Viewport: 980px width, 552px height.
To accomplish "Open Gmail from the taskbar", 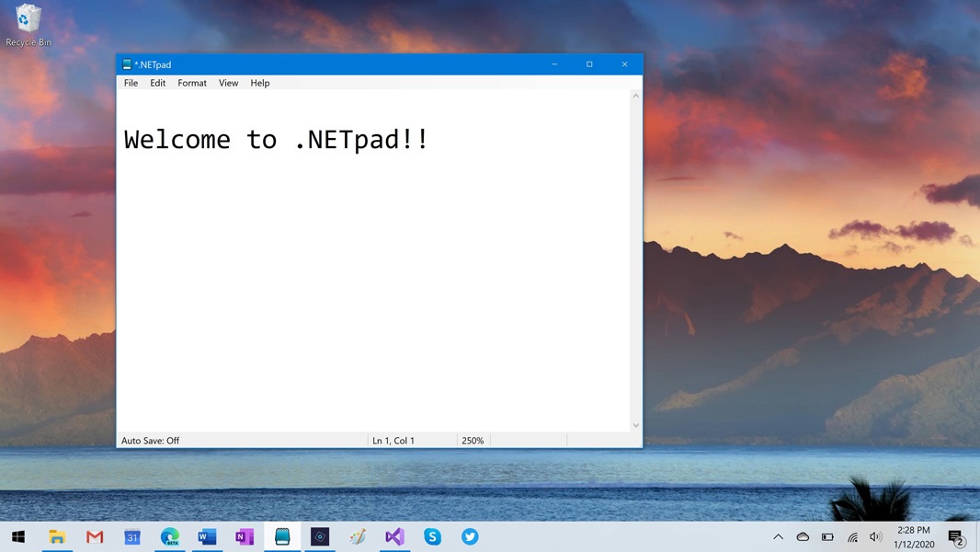I will click(x=95, y=536).
